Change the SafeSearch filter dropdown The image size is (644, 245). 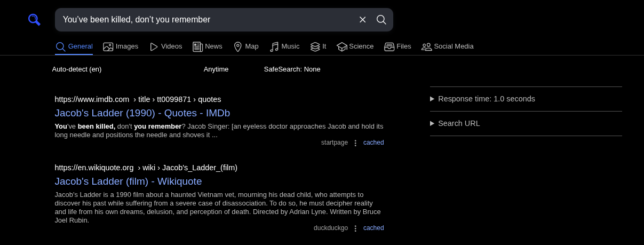(x=292, y=69)
